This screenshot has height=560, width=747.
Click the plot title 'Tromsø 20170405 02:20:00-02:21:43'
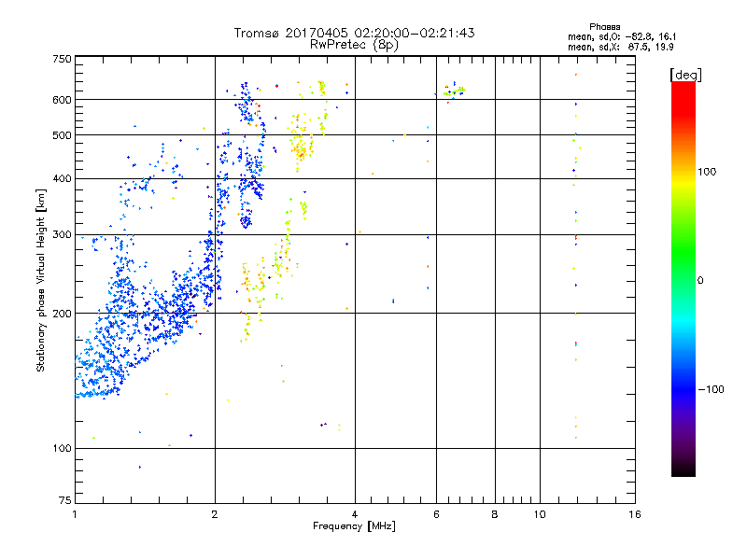coord(354,33)
